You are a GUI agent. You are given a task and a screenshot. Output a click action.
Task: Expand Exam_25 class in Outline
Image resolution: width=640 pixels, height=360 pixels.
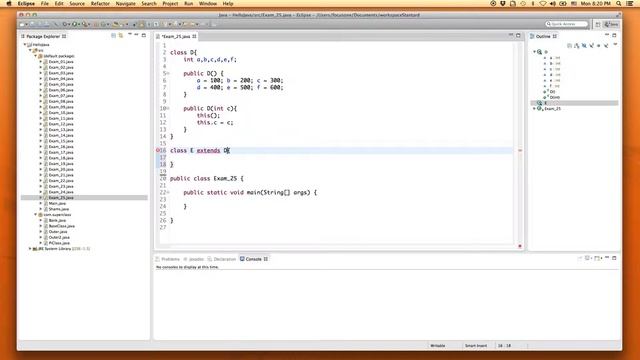pos(534,109)
